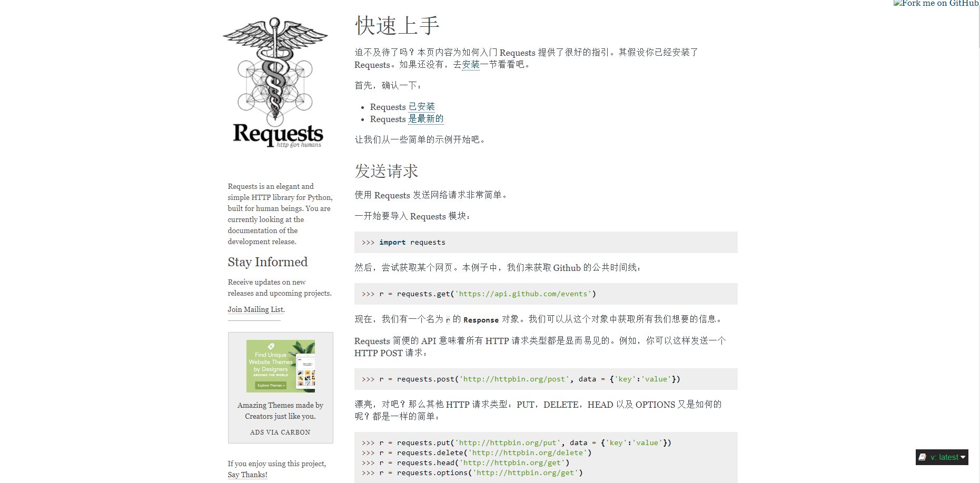Click the Stay Informed sidebar heading

click(268, 262)
